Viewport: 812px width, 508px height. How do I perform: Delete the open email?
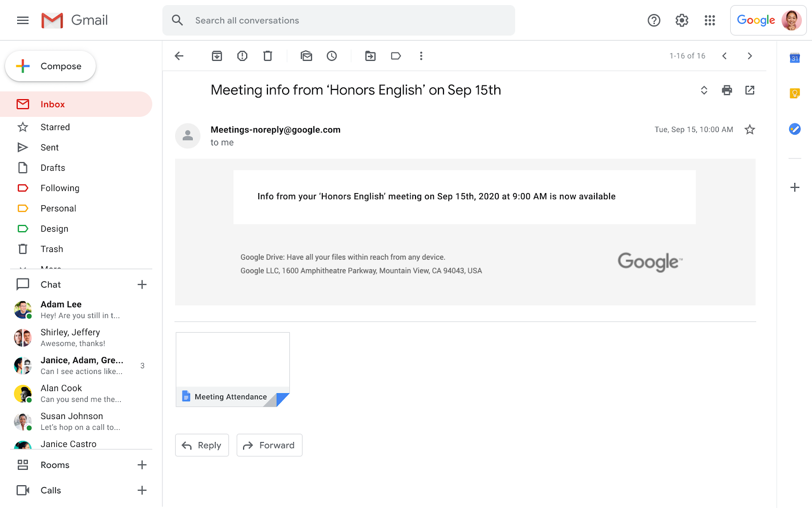click(267, 56)
